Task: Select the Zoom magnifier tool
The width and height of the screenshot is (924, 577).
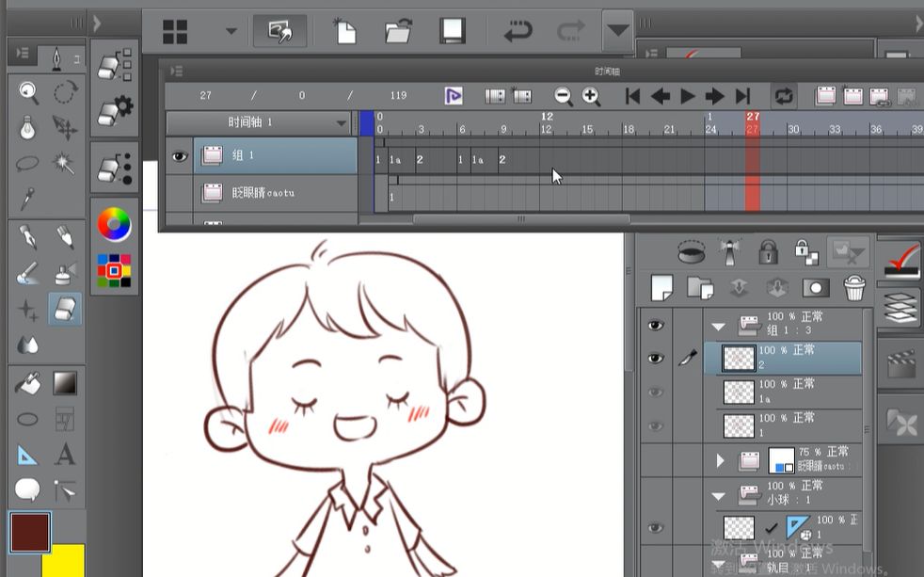Action: [27, 93]
